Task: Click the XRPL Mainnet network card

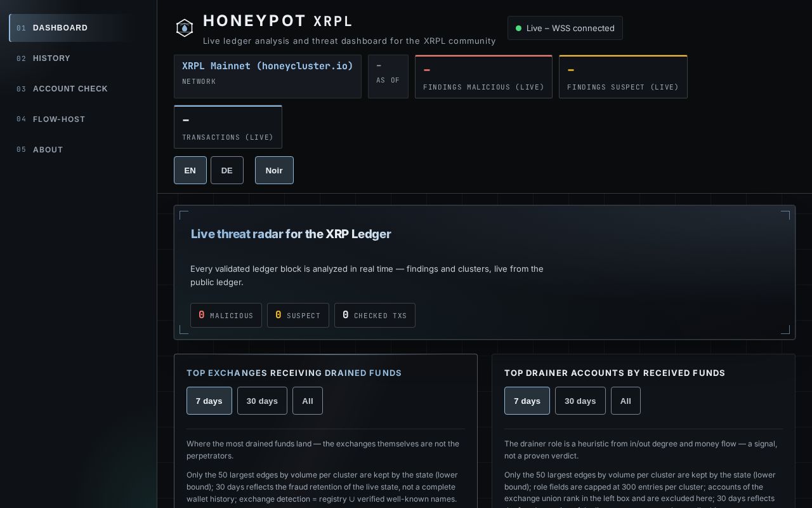Action: (x=268, y=76)
